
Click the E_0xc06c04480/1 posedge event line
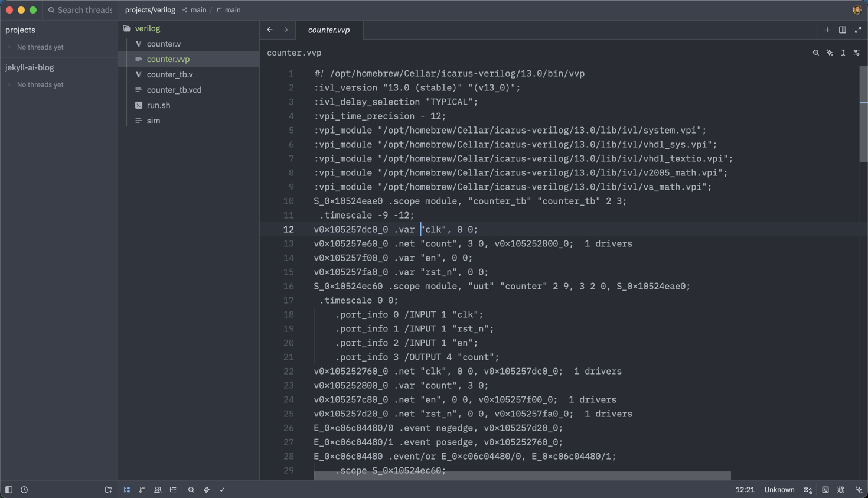point(438,442)
